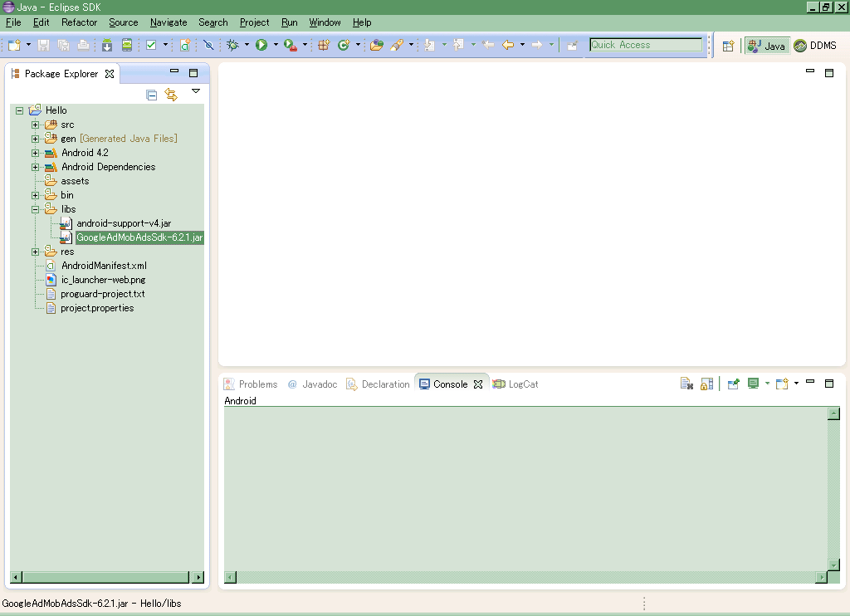Screen dimensions: 850x616
Task: Click the Save toolbar icon
Action: [44, 45]
